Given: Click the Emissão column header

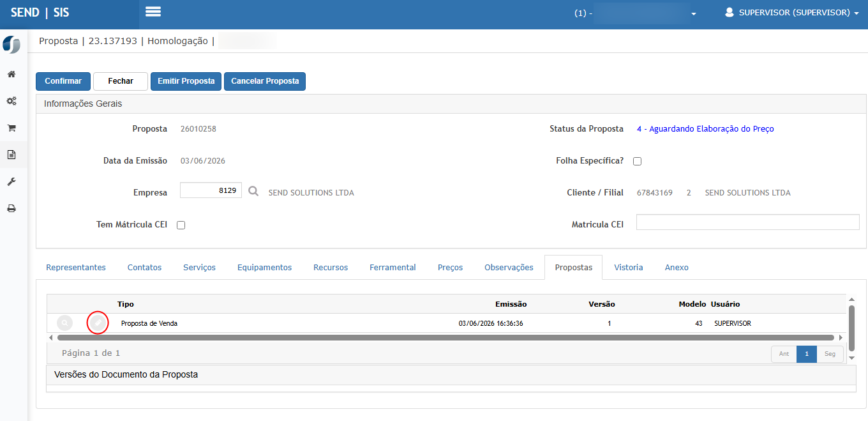Looking at the screenshot, I should coord(511,304).
